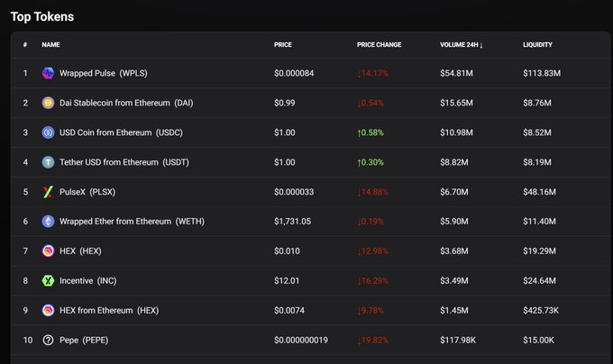Click the $0.000000019 price of Pepe
The image size is (613, 364).
click(301, 341)
